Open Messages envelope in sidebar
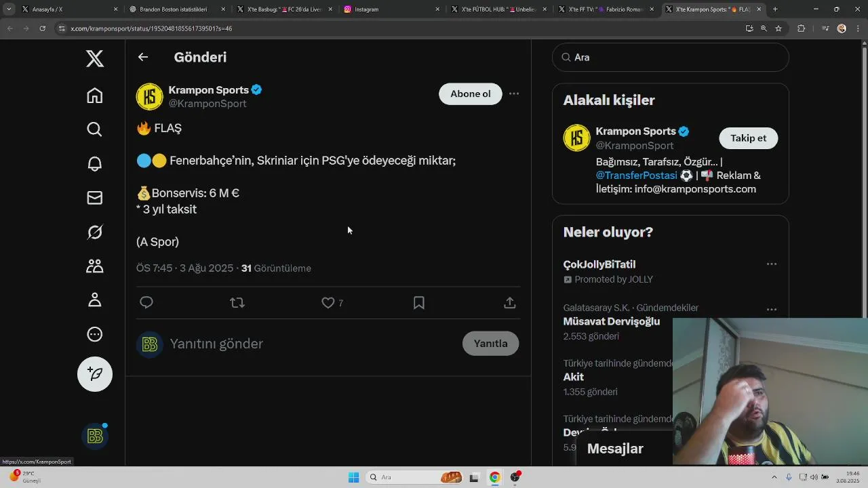The height and width of the screenshot is (488, 868). point(95,198)
